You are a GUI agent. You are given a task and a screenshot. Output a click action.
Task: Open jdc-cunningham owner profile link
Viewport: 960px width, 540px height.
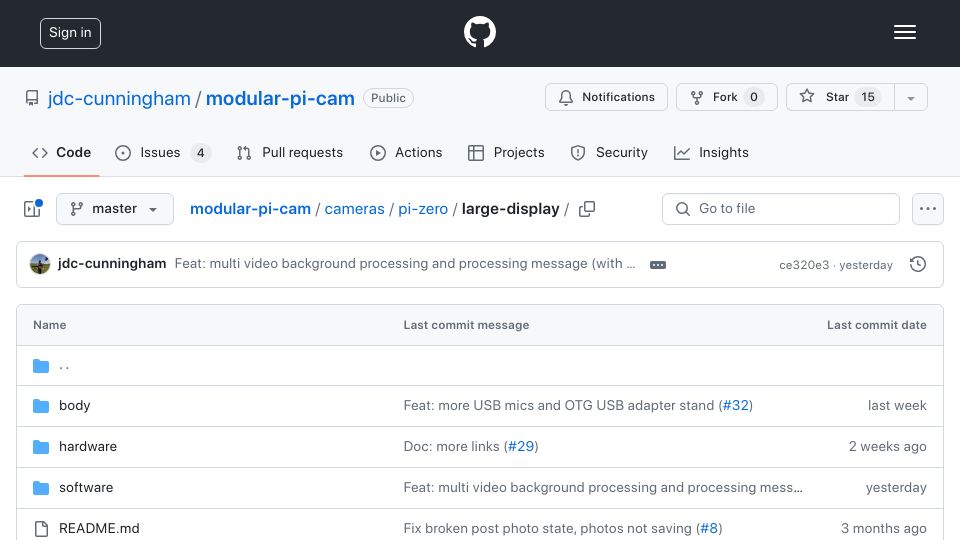(119, 99)
